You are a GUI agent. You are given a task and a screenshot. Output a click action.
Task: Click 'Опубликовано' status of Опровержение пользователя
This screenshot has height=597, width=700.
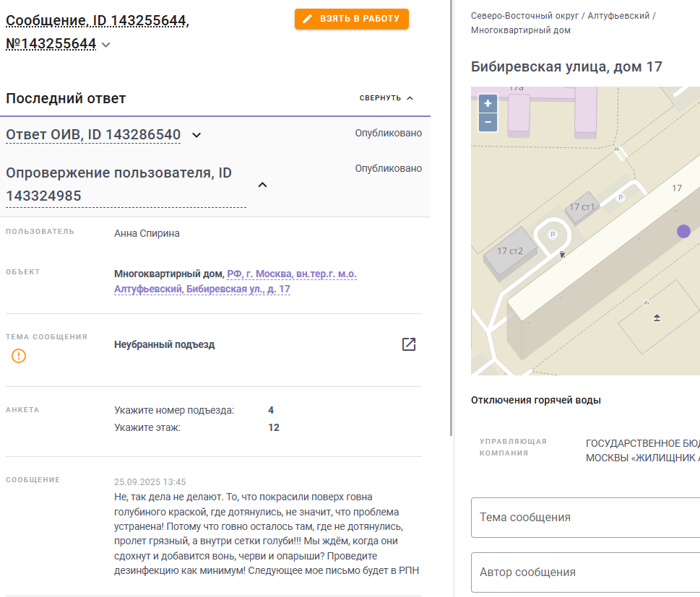(389, 168)
